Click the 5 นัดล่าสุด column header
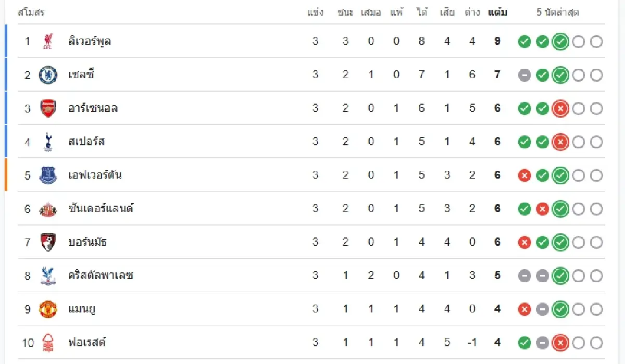625x364 pixels. tap(558, 12)
